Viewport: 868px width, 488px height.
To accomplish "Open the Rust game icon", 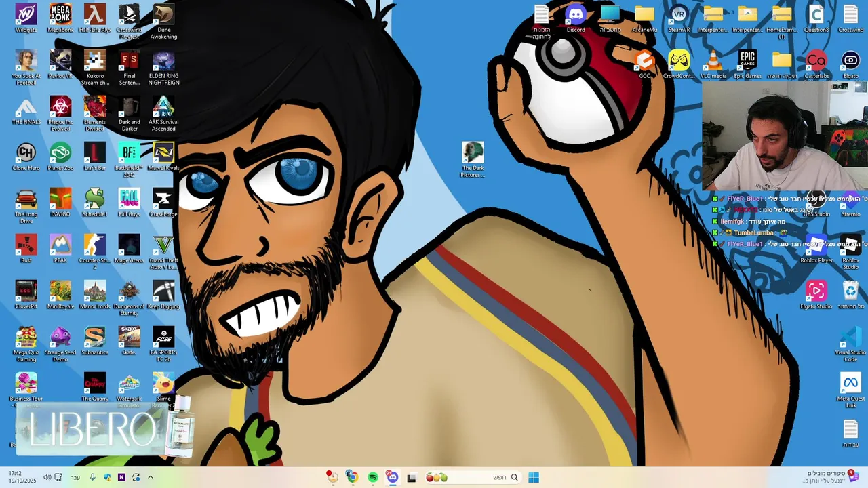I will 26,249.
